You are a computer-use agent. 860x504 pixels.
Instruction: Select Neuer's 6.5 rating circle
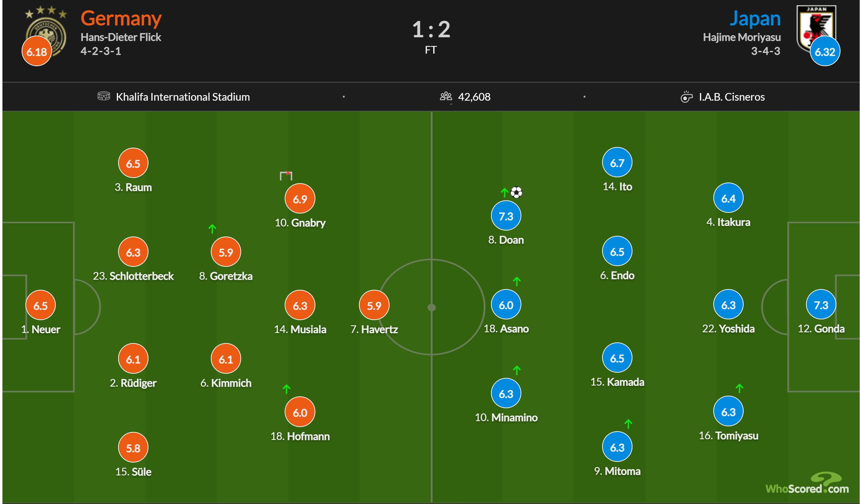[40, 305]
